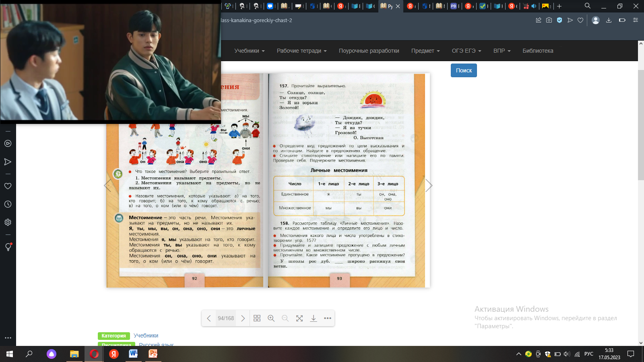Open the Поурочные разработки menu item
644x362 pixels.
[x=369, y=51]
